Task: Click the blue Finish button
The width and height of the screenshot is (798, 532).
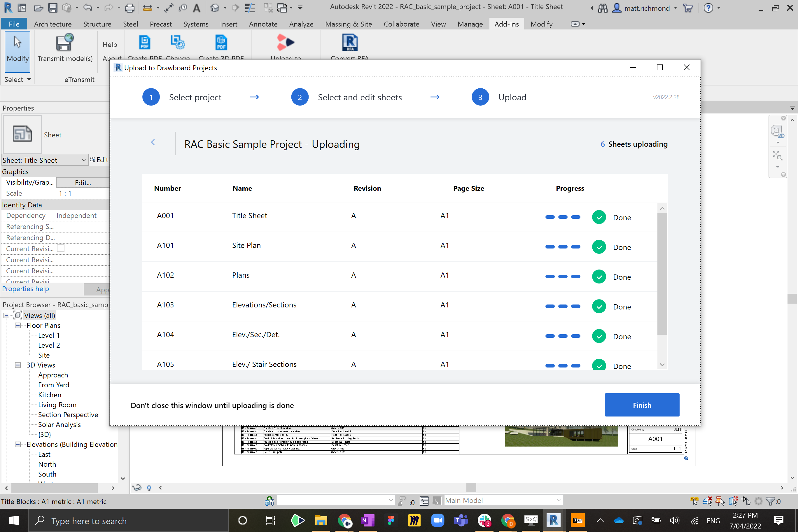Action: click(642, 405)
